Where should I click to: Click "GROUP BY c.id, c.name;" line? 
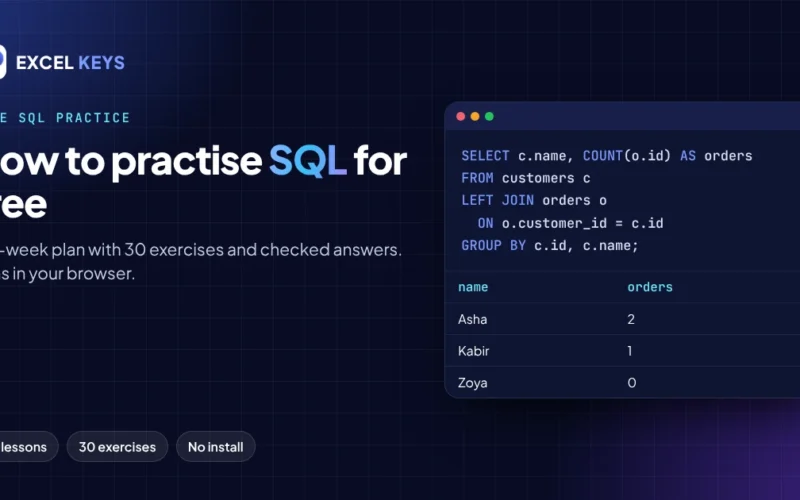click(x=549, y=245)
